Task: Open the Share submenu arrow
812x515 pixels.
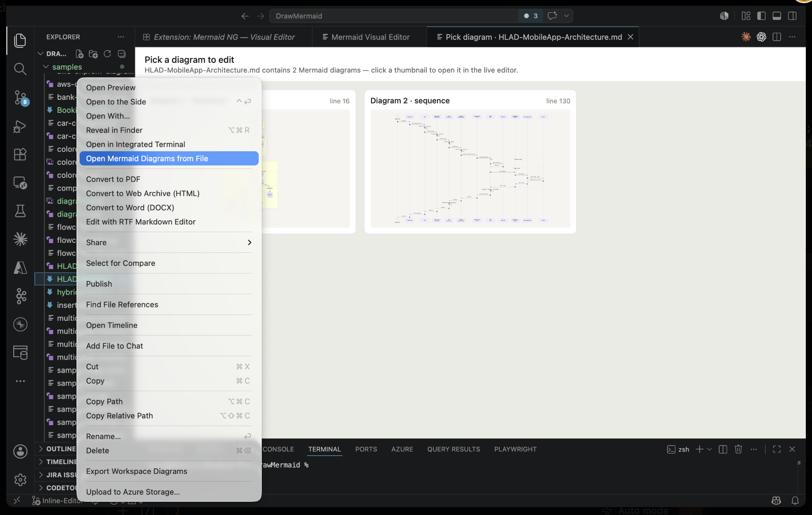Action: (x=249, y=242)
